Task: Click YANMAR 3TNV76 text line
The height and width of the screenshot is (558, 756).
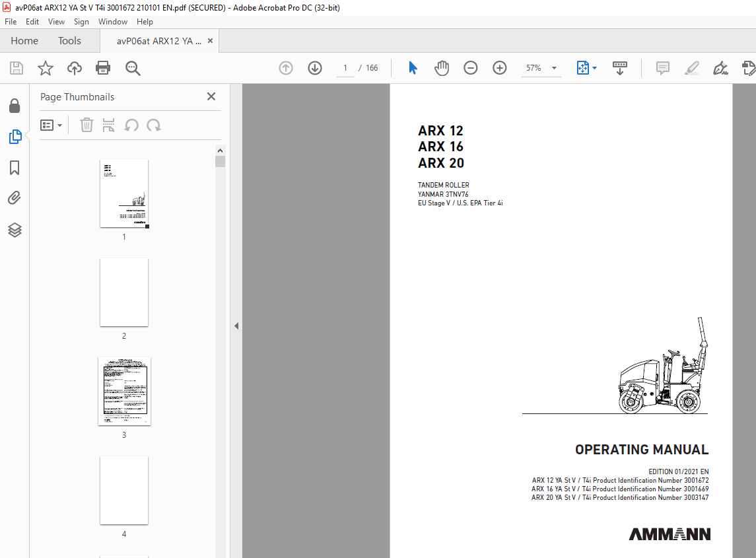Action: tap(443, 194)
